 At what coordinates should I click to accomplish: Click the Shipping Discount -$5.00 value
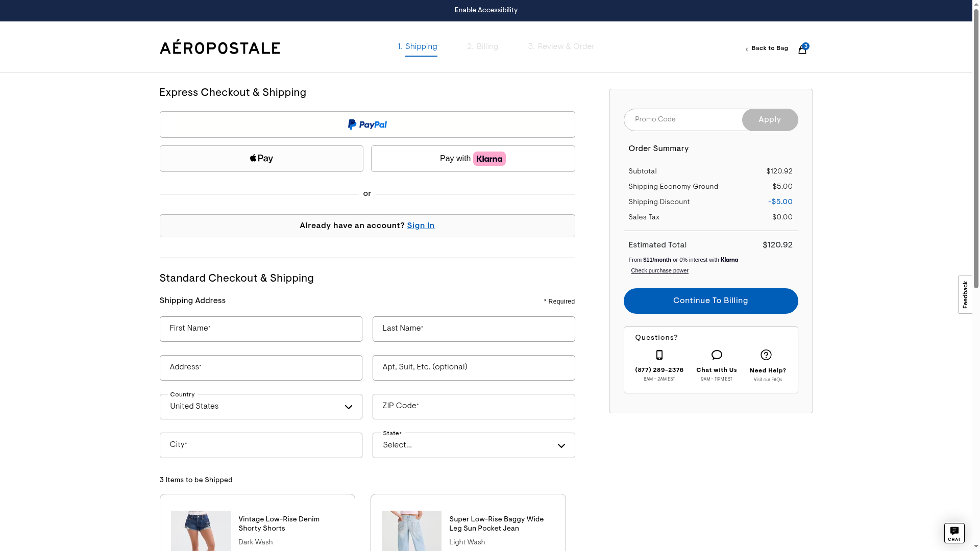[780, 202]
